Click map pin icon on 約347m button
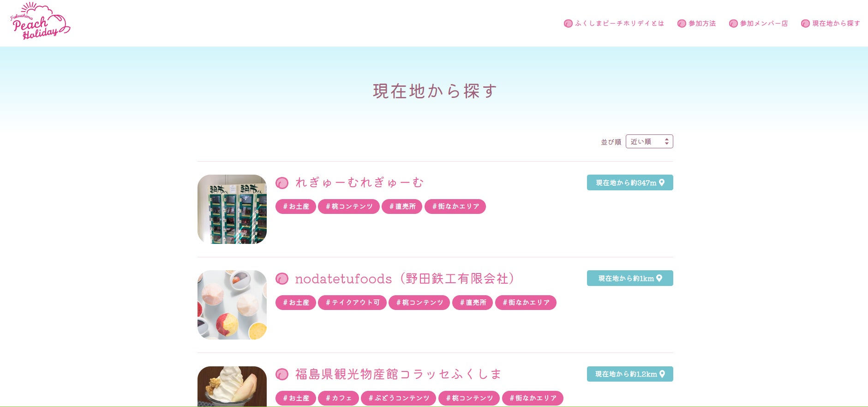868x407 pixels. point(662,182)
